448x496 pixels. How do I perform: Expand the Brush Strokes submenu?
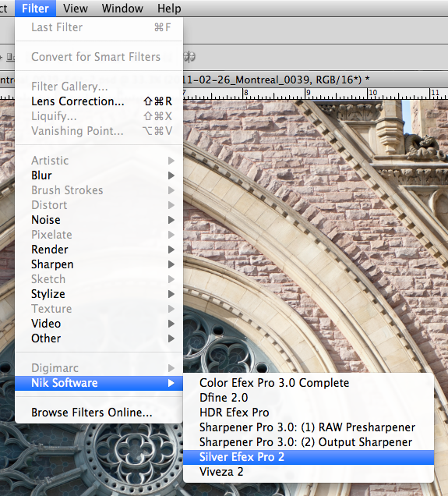tap(99, 190)
